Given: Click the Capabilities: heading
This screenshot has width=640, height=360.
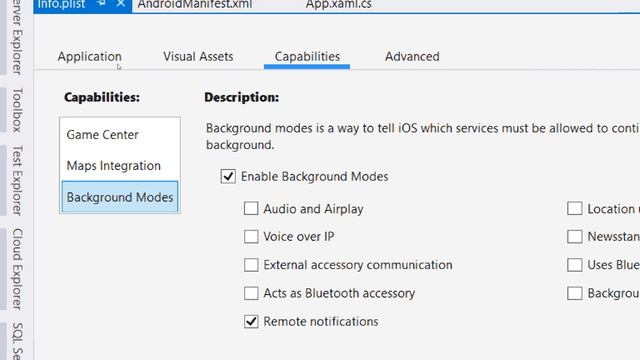Looking at the screenshot, I should point(102,97).
